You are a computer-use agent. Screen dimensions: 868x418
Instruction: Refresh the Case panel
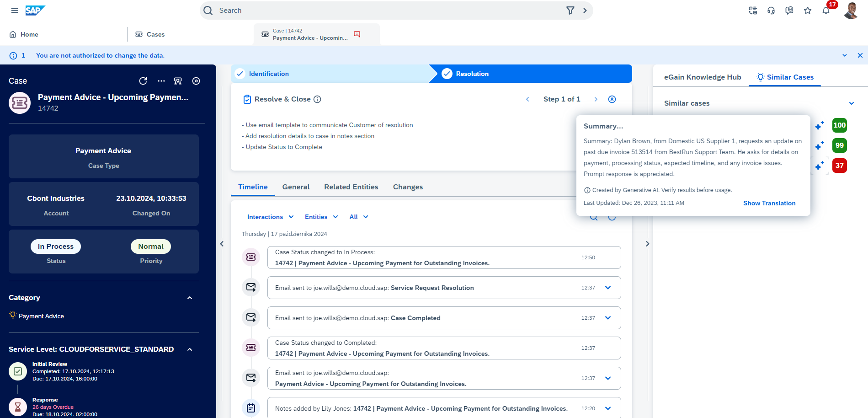143,81
